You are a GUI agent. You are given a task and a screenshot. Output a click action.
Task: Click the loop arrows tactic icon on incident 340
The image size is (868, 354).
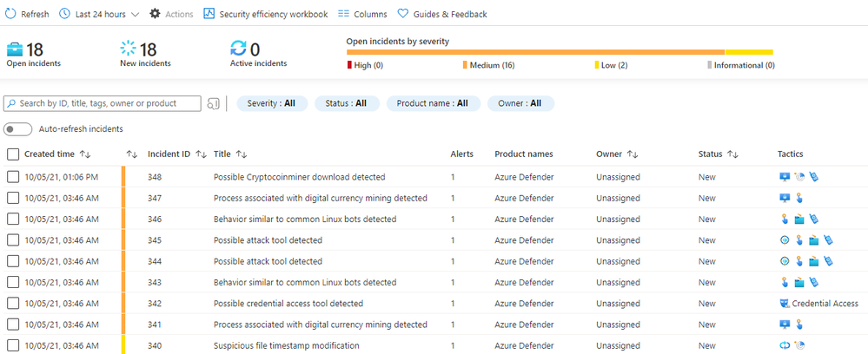click(785, 345)
